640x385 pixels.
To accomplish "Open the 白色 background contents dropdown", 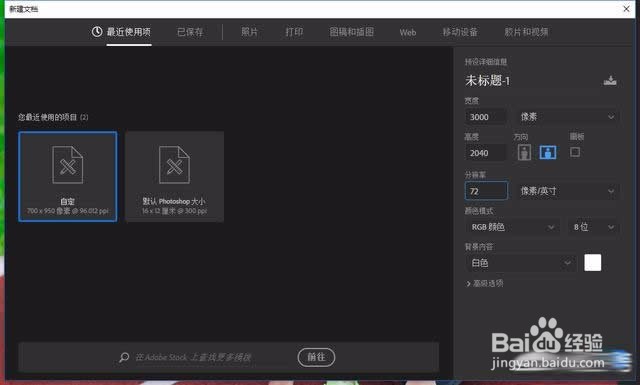I will 520,263.
